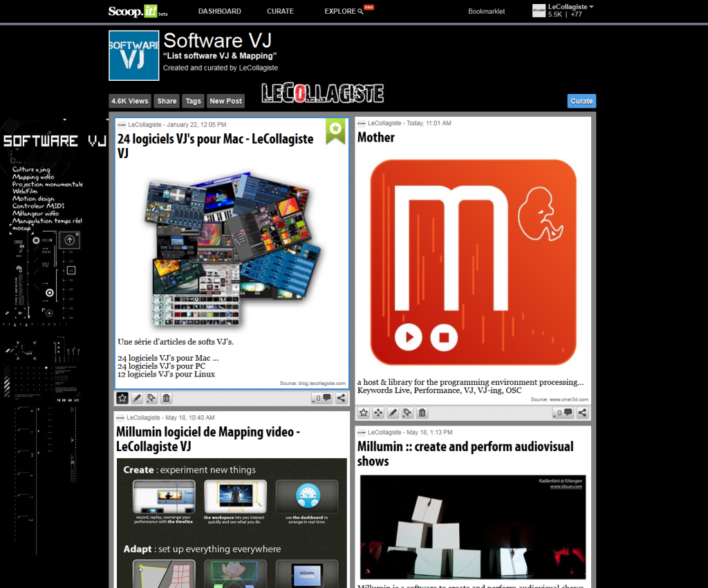Click the move icon on the Mother post
The image size is (708, 588).
(x=378, y=412)
